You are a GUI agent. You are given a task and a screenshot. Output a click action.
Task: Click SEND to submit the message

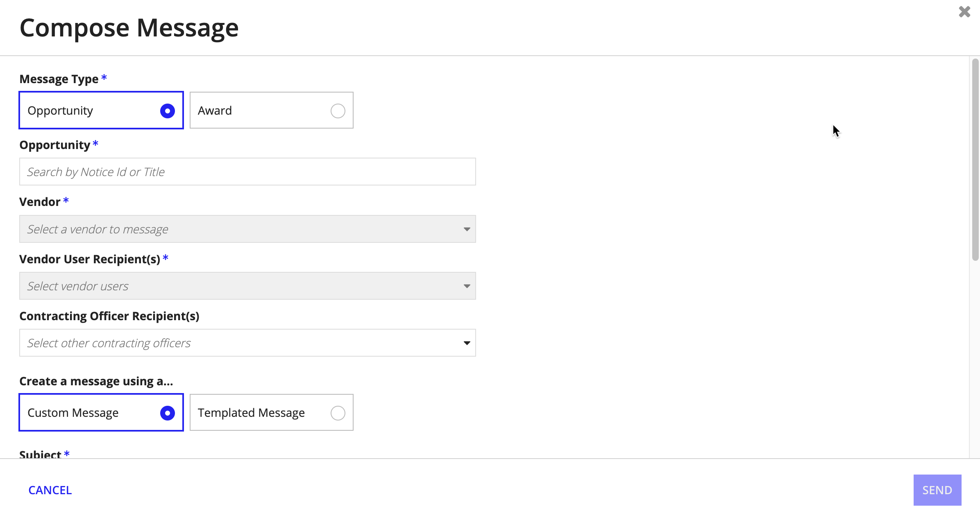(x=937, y=490)
